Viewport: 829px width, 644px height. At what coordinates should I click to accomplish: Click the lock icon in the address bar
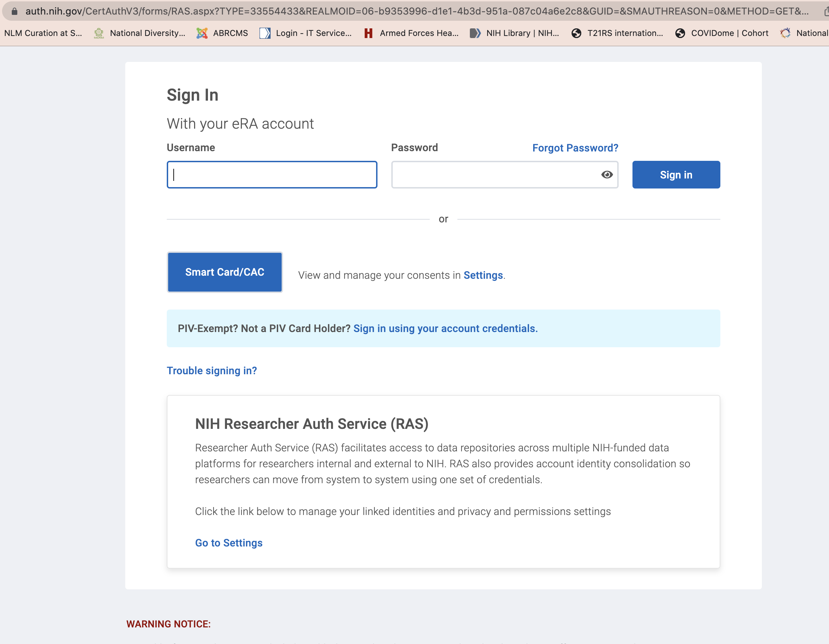(x=15, y=11)
